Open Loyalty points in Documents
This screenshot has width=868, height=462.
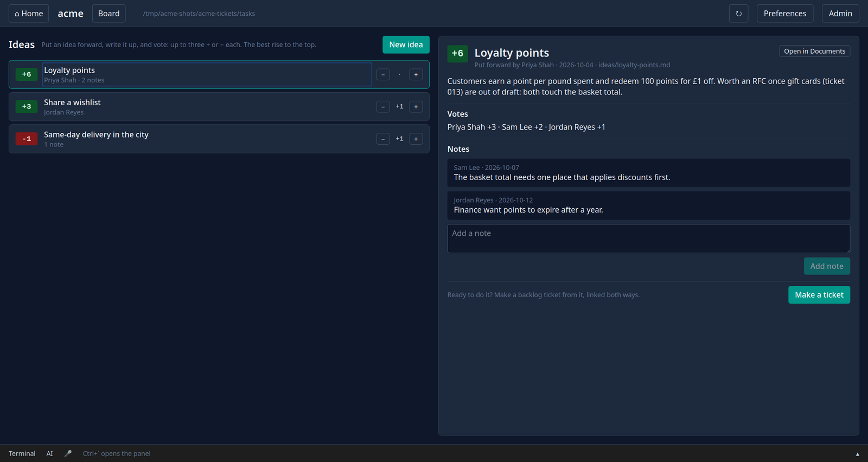click(814, 51)
